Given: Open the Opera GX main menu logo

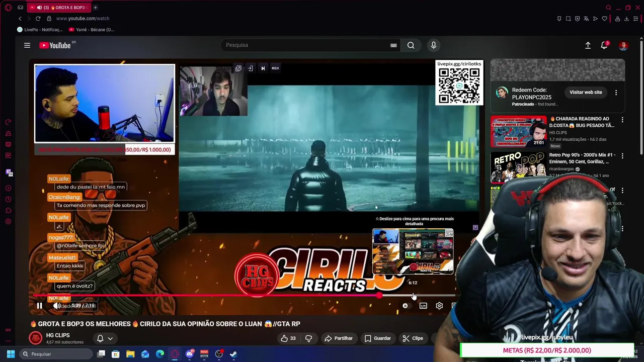Looking at the screenshot, I should [x=8, y=8].
